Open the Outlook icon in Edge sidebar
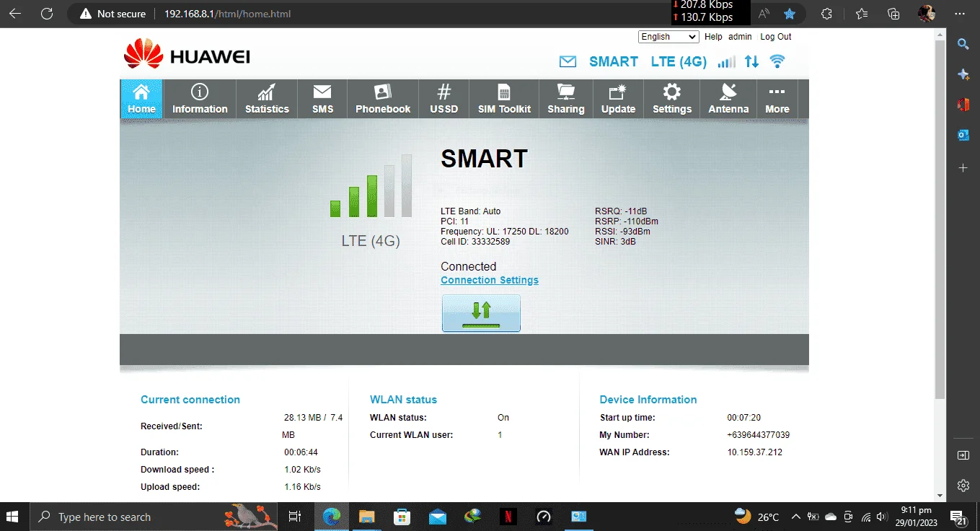This screenshot has height=531, width=980. [963, 135]
